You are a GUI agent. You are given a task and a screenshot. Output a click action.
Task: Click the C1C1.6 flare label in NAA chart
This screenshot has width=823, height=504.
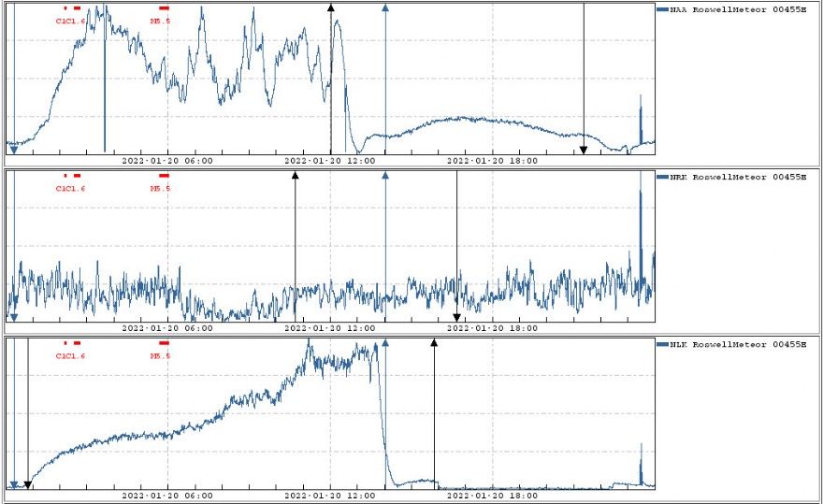(70, 21)
